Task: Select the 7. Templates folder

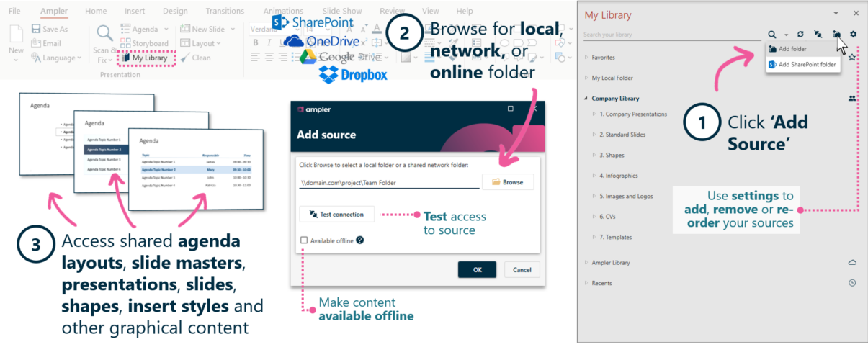Action: 615,237
